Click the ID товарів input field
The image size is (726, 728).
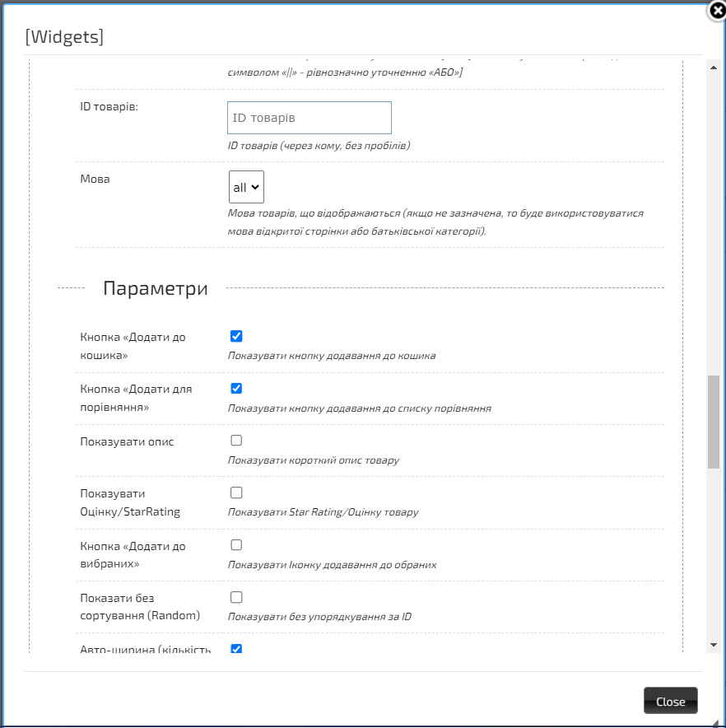[309, 118]
